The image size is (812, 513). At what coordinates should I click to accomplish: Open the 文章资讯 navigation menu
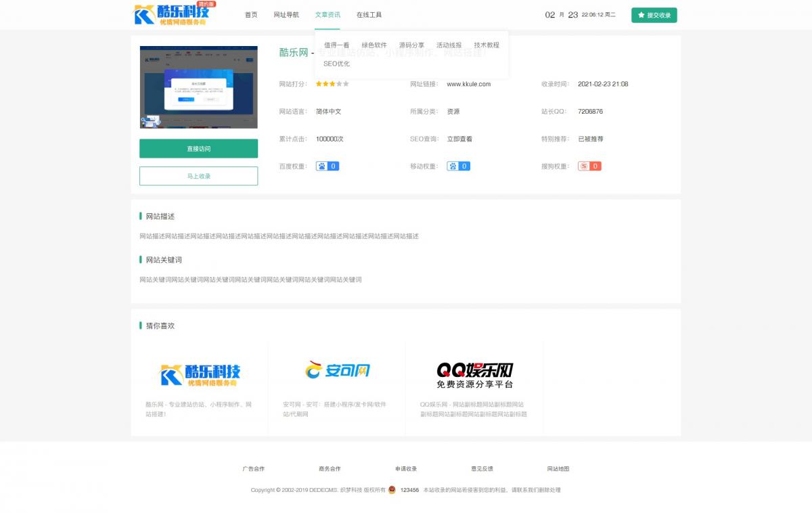[x=328, y=15]
